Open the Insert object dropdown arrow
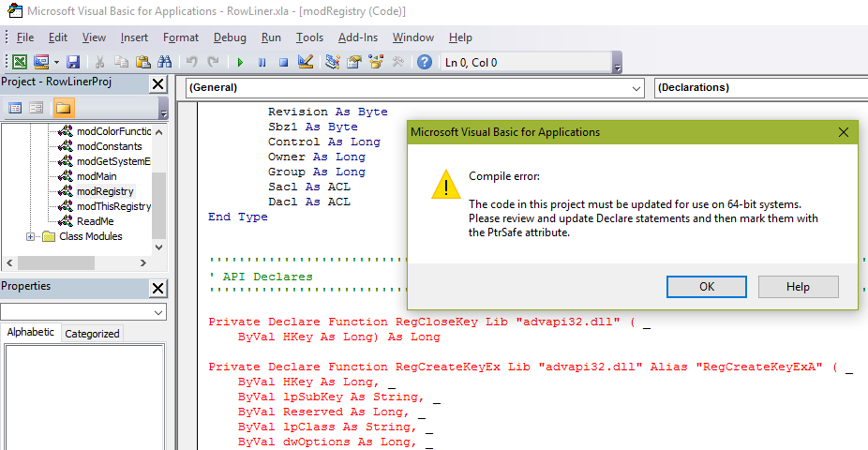Screen dimensions: 868x450 click(56, 62)
